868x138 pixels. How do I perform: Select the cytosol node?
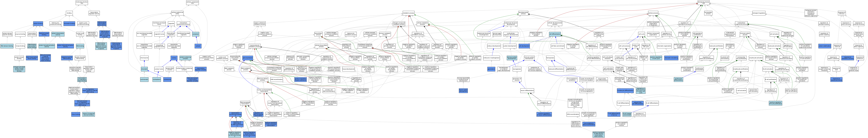(198, 46)
